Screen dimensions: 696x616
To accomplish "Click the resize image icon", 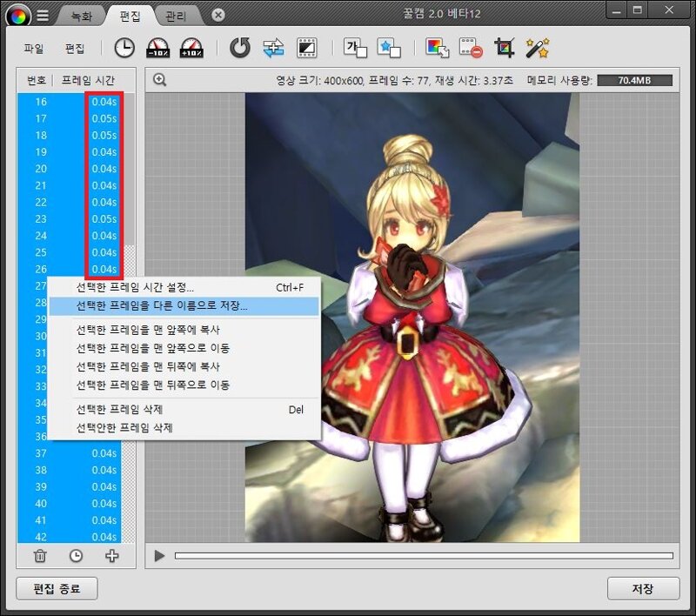I will click(x=438, y=48).
